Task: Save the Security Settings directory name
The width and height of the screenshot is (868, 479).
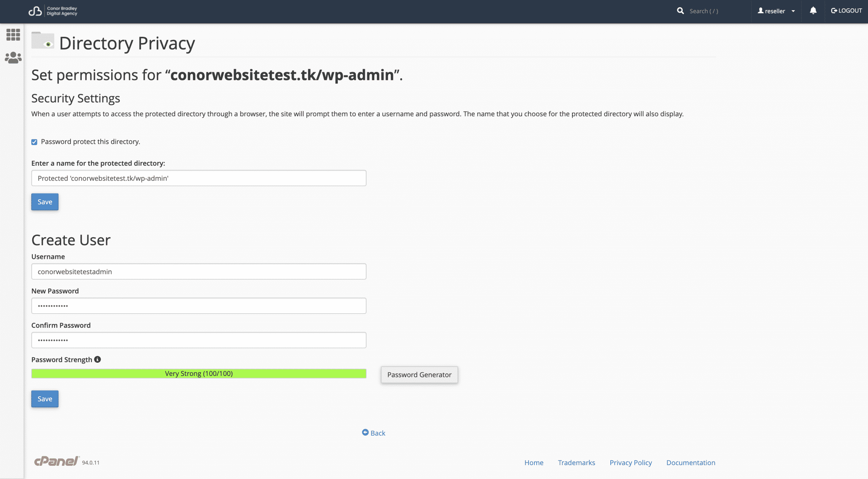Action: [x=45, y=202]
